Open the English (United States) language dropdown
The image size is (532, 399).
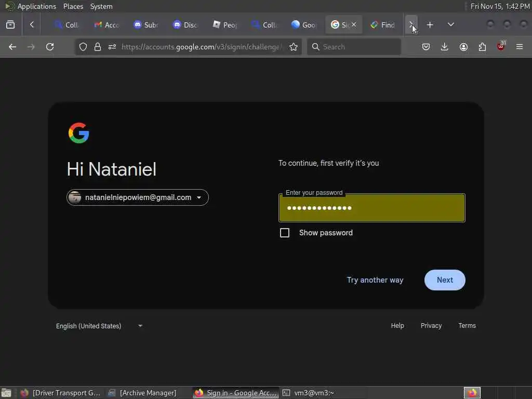coord(99,326)
